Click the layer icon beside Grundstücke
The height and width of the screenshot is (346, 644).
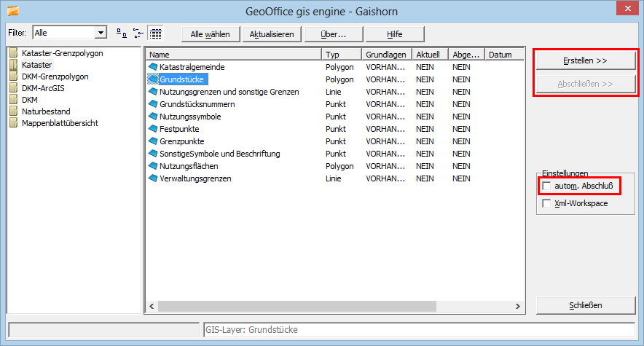(x=153, y=79)
